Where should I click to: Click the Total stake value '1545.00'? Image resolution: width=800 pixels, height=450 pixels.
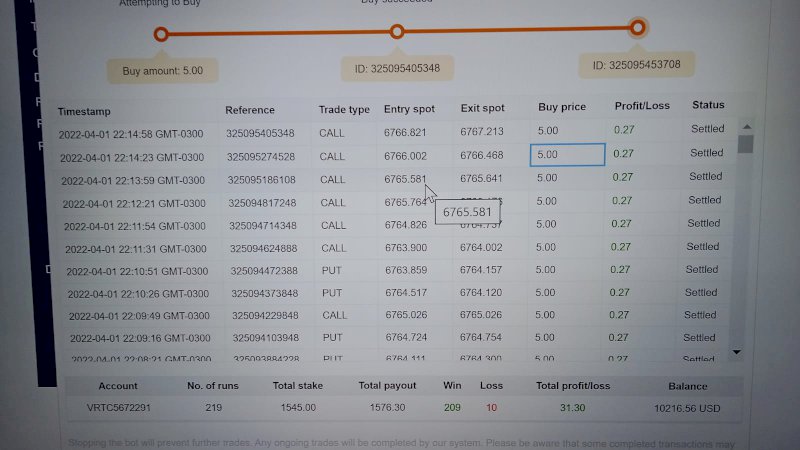[298, 408]
